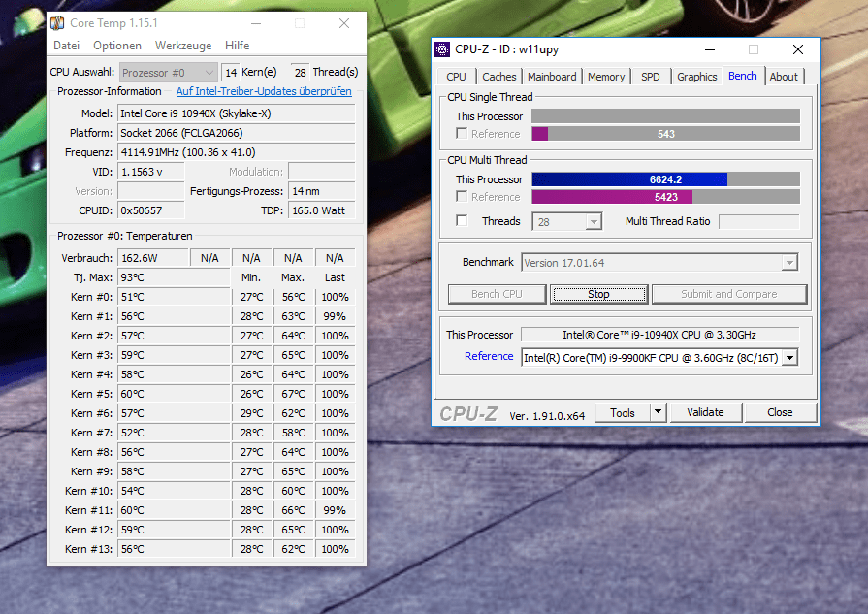Click the Single Thread This Processor bar

(666, 115)
